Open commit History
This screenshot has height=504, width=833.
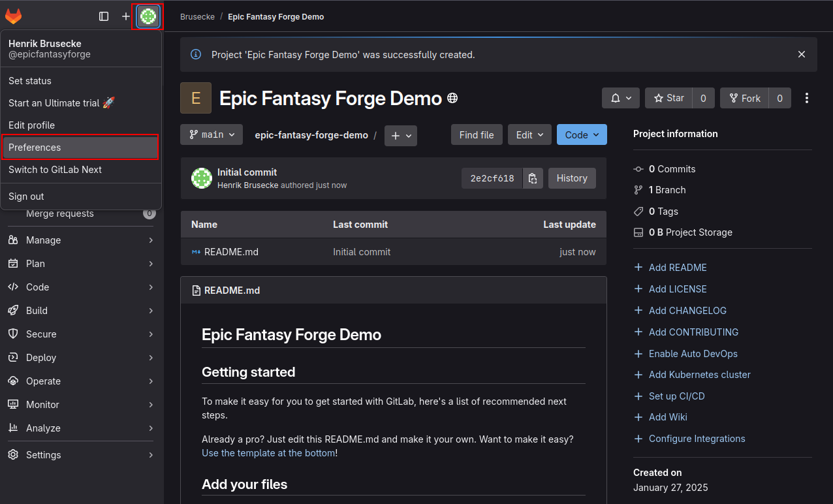(x=572, y=178)
